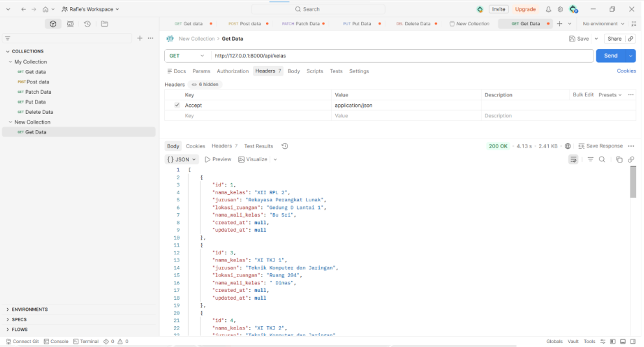Open the Cookies link

coord(627,71)
